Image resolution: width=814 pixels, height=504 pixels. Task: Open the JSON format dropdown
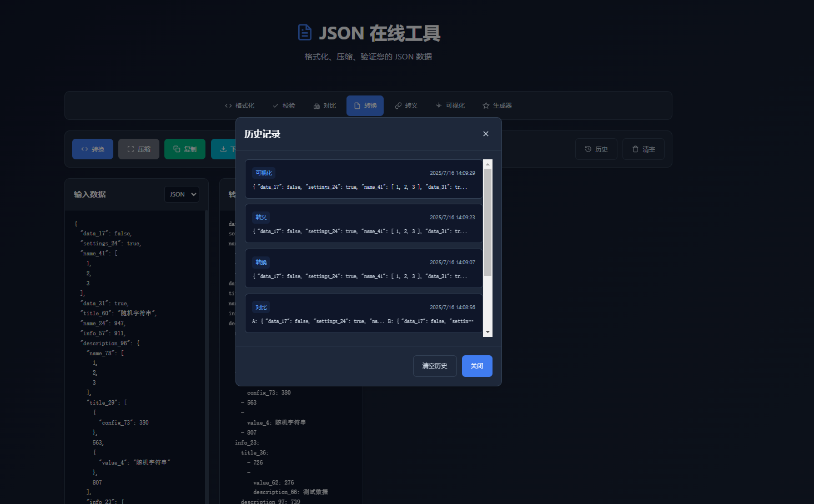(x=182, y=194)
